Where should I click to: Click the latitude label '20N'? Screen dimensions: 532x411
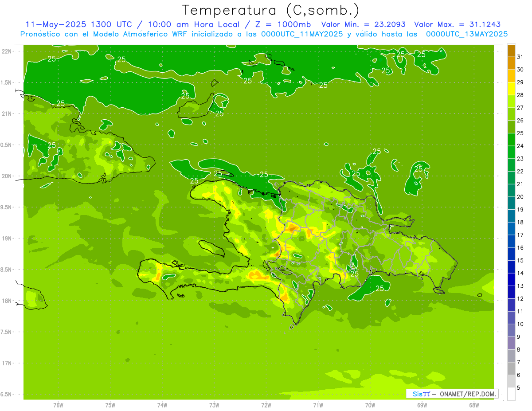8,176
